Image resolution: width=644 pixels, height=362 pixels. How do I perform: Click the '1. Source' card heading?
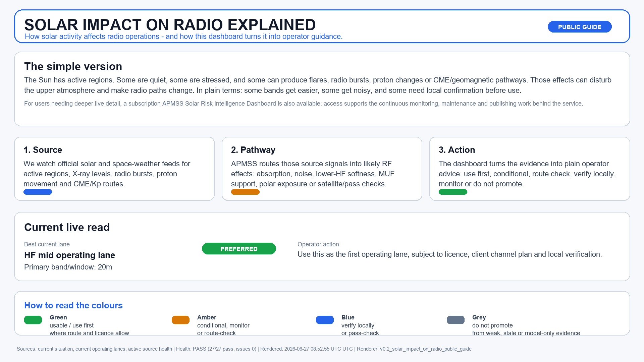coord(43,150)
